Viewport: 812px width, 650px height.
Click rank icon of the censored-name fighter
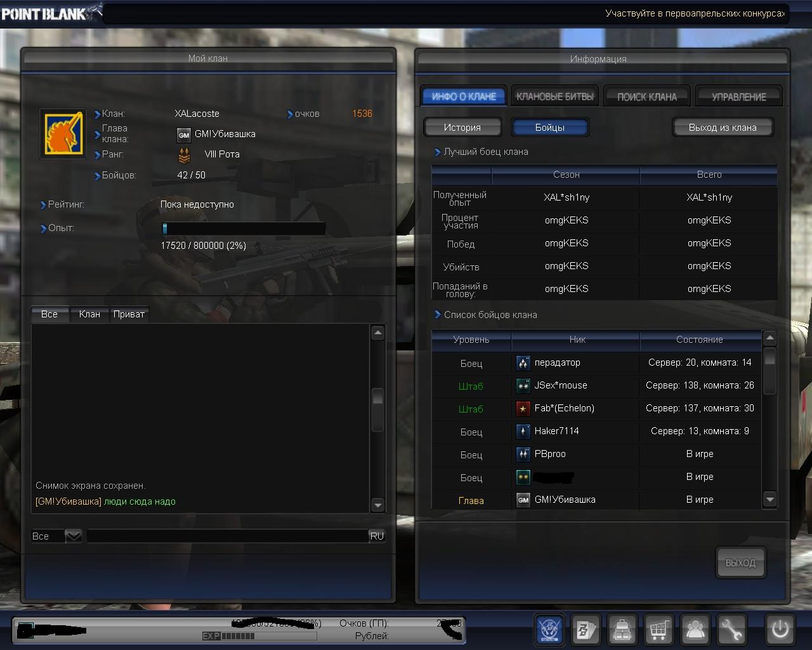pyautogui.click(x=523, y=477)
